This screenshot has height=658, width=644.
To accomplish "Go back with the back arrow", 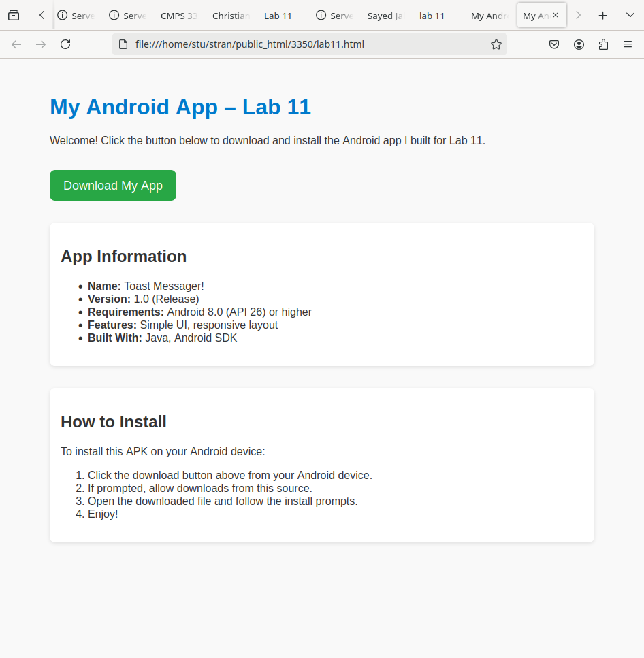I will [16, 44].
